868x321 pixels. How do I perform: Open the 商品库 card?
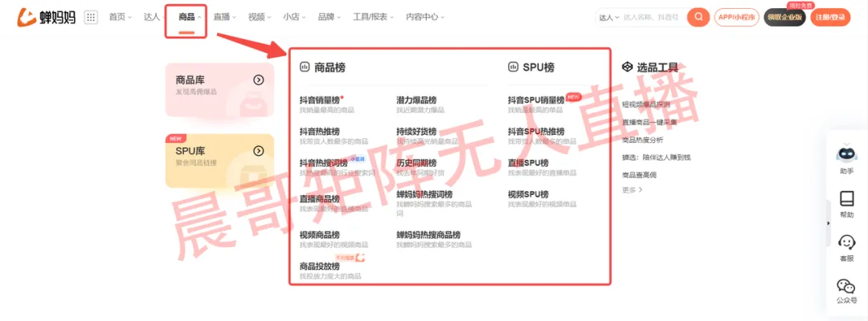[x=219, y=90]
